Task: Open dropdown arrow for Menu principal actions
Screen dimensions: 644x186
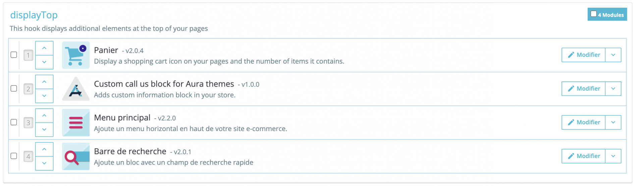Action: [613, 122]
